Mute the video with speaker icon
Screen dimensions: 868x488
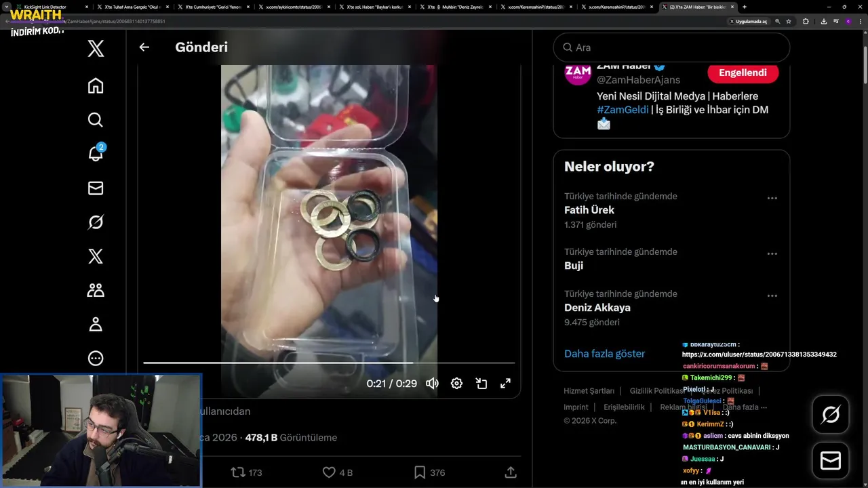432,384
